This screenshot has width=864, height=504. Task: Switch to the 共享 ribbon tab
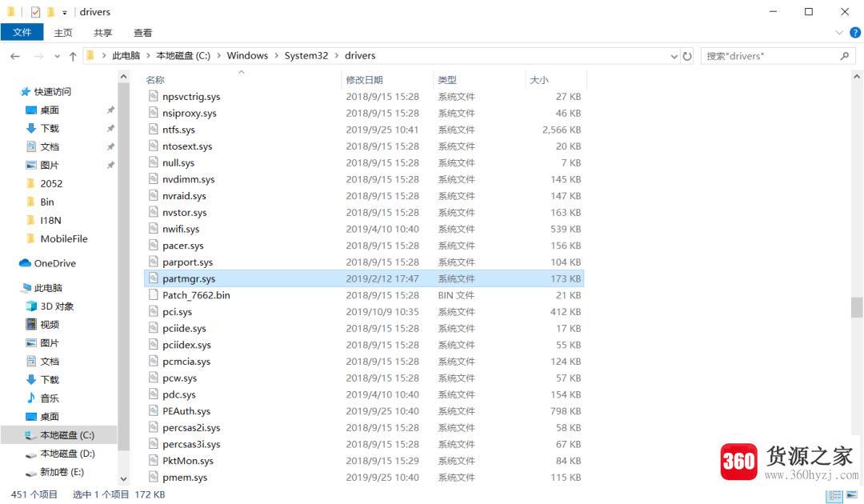(x=102, y=33)
